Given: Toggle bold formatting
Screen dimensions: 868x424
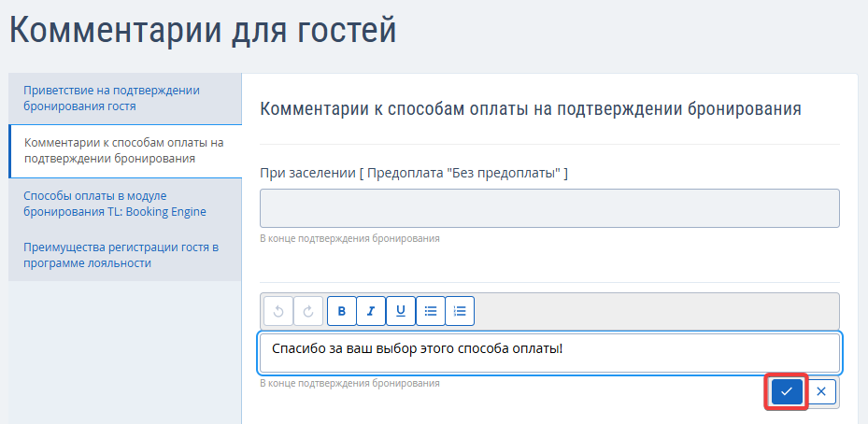Looking at the screenshot, I should [342, 311].
